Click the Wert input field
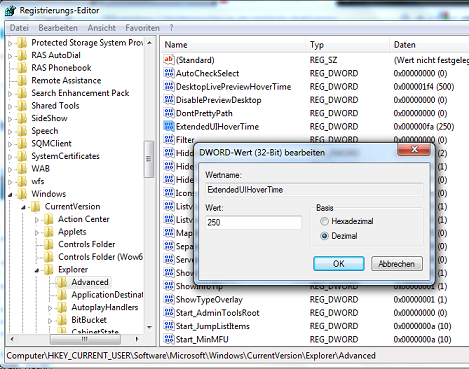This screenshot has height=369, width=469. click(253, 222)
